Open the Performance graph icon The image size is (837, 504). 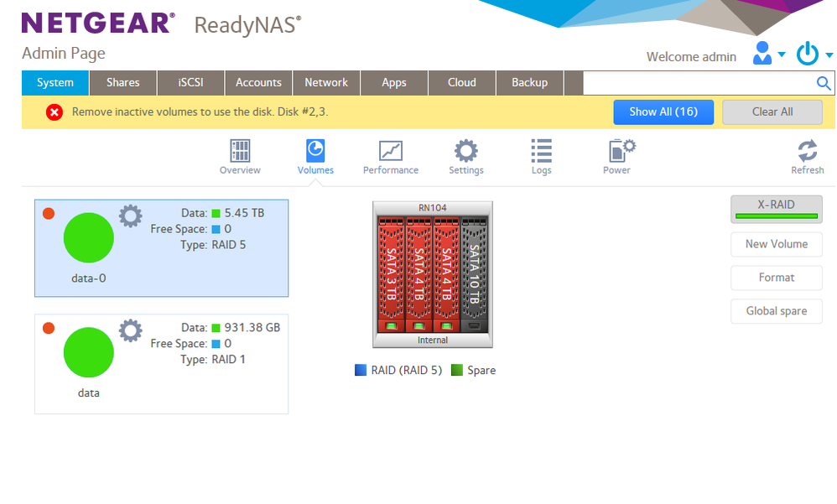[x=390, y=152]
